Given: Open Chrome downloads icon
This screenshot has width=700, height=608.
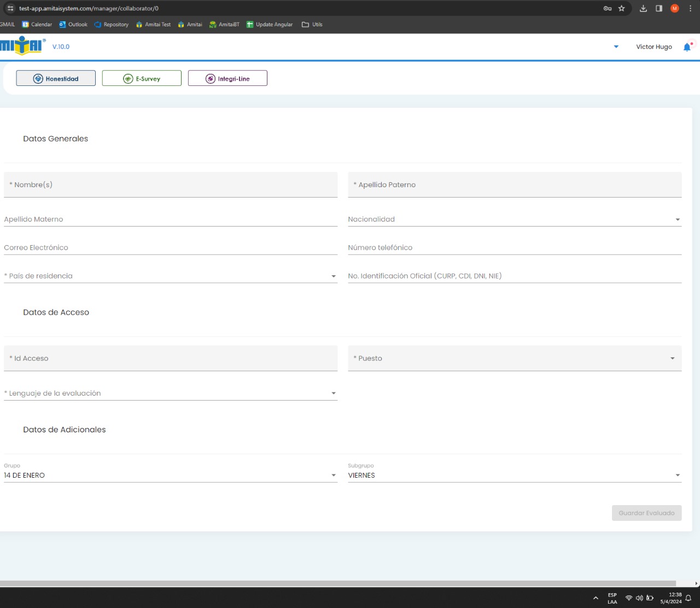Looking at the screenshot, I should 643,8.
